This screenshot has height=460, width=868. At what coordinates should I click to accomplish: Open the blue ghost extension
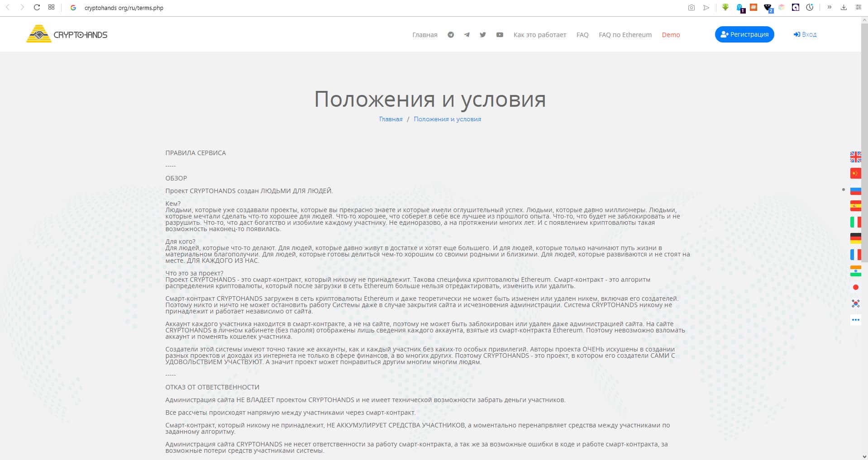740,8
